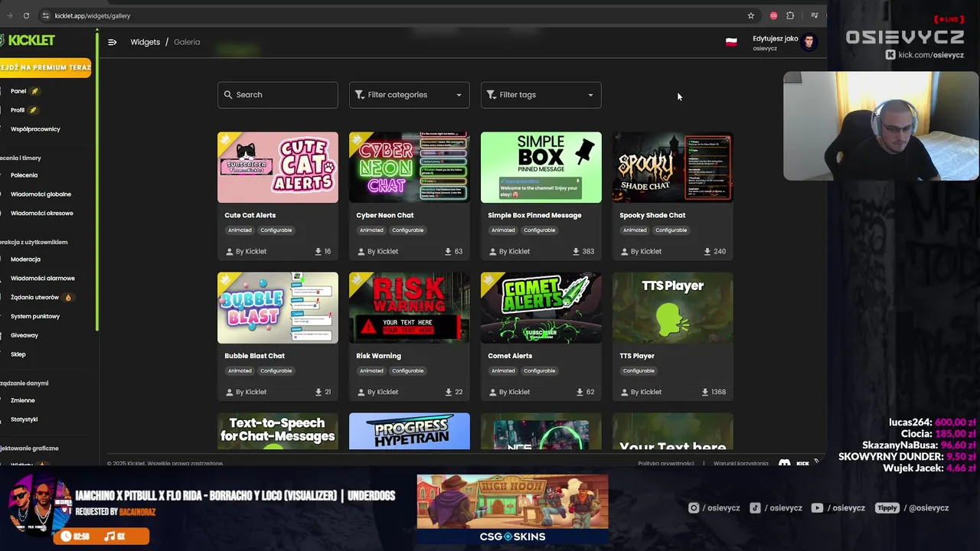
Task: Click the Comet Alerts card title
Action: (x=510, y=356)
